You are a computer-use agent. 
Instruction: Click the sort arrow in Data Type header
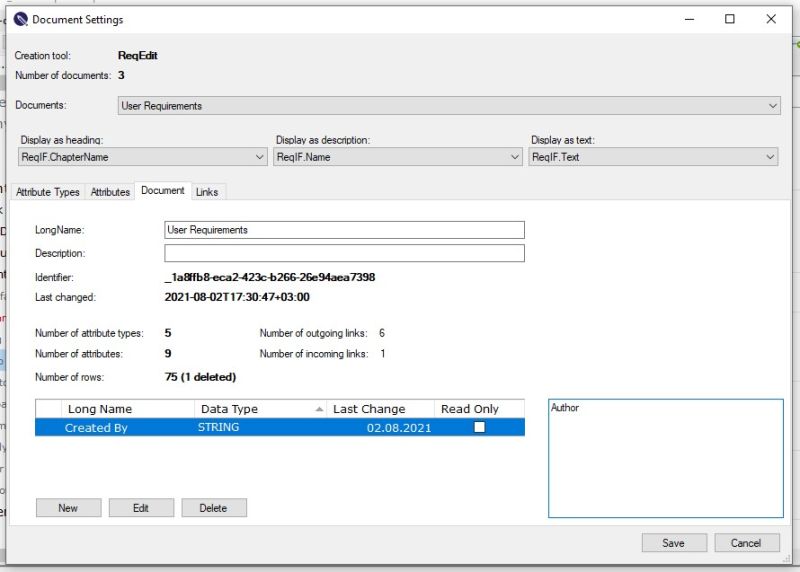tap(319, 409)
